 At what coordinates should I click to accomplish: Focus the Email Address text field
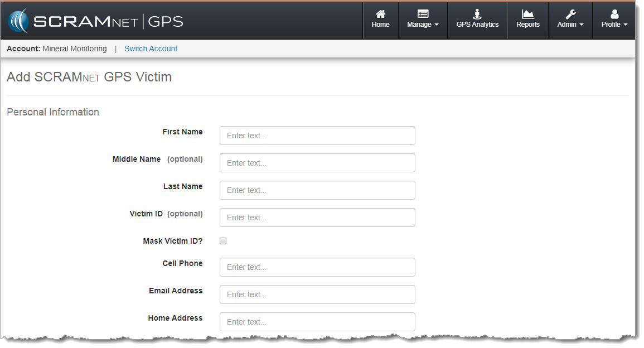click(x=317, y=294)
